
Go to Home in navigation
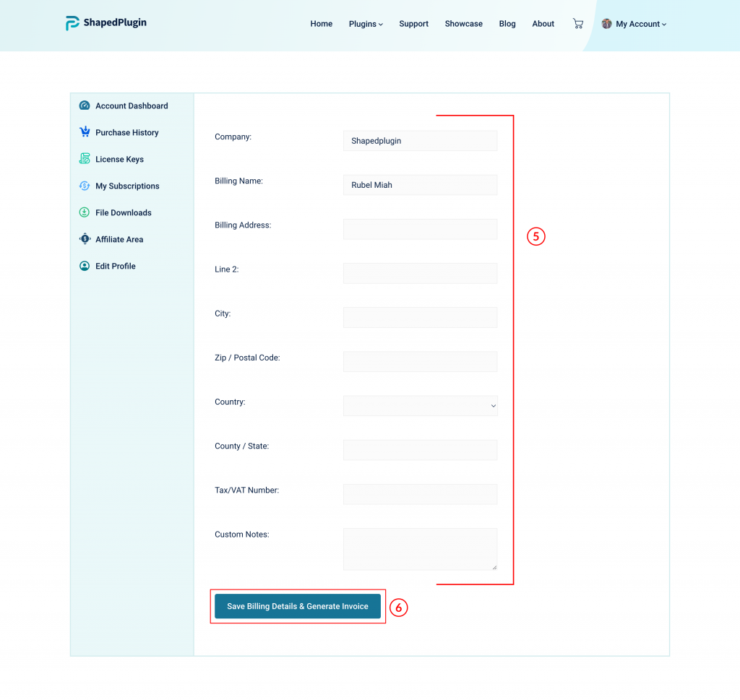click(x=322, y=24)
